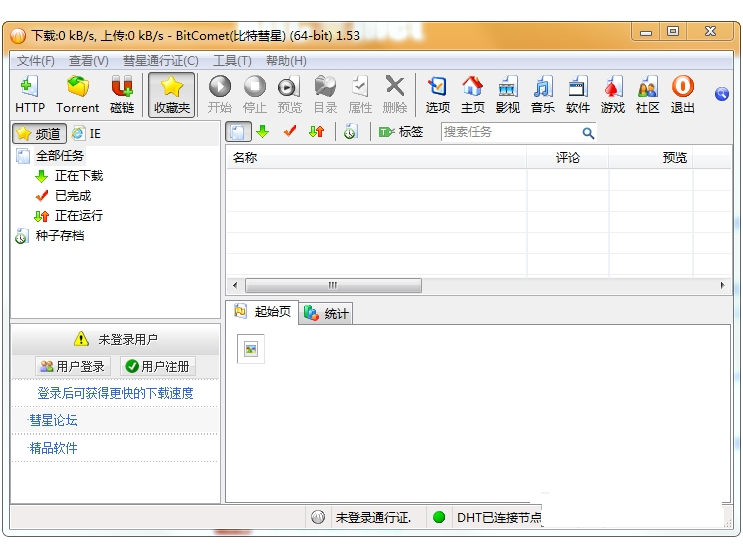Switch to the 统计 tab
Viewport: 743px width, 555px height.
coord(326,313)
